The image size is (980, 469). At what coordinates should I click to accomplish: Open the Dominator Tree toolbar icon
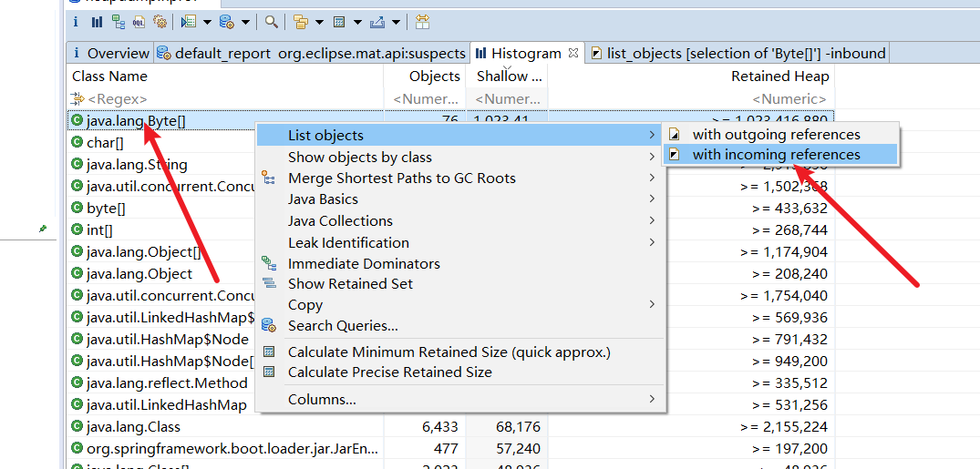point(119,21)
